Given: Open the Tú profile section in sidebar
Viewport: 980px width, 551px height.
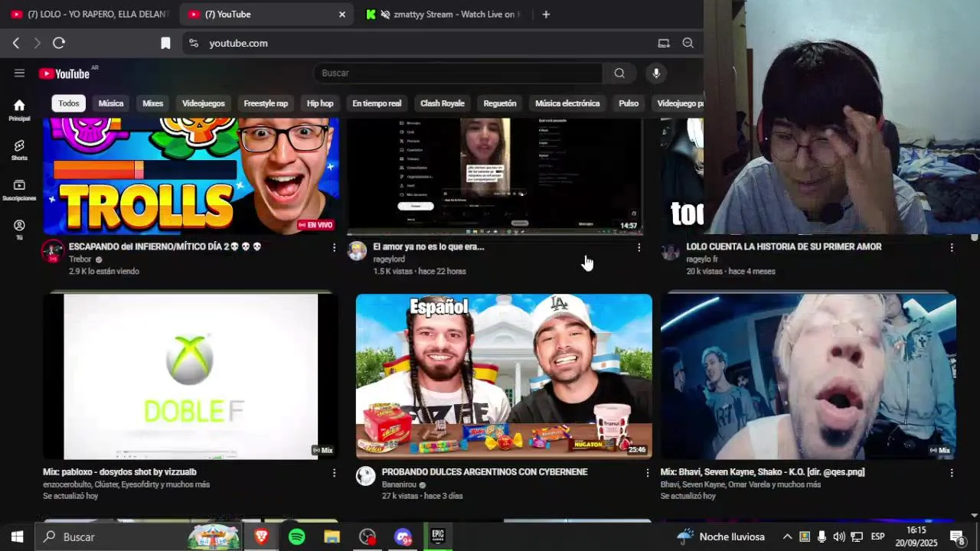Looking at the screenshot, I should (x=19, y=230).
